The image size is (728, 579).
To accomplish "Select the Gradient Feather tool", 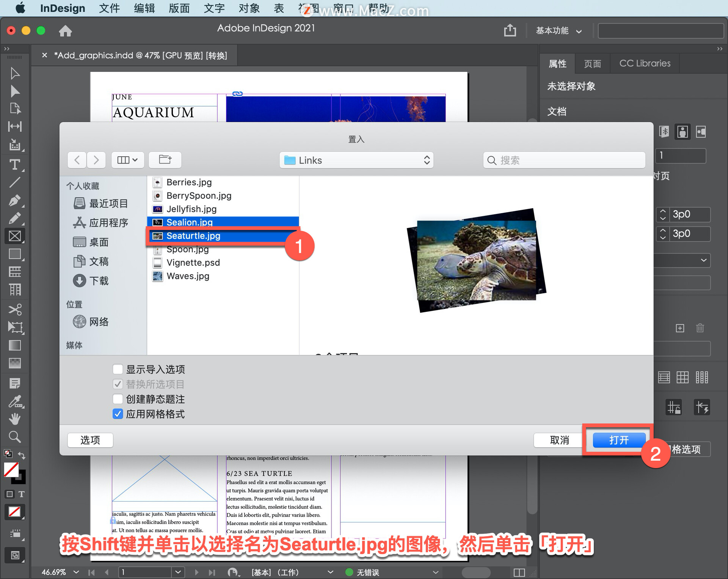I will tap(15, 363).
